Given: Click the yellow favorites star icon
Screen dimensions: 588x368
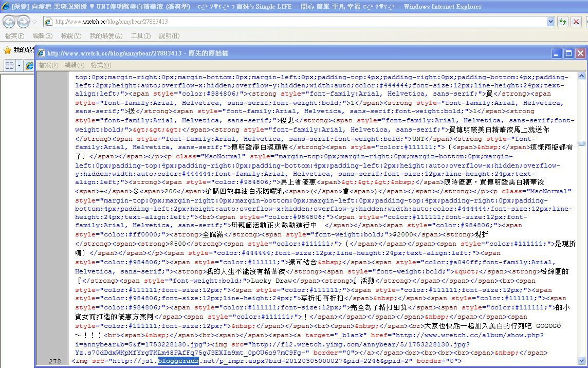Looking at the screenshot, I should [x=7, y=50].
